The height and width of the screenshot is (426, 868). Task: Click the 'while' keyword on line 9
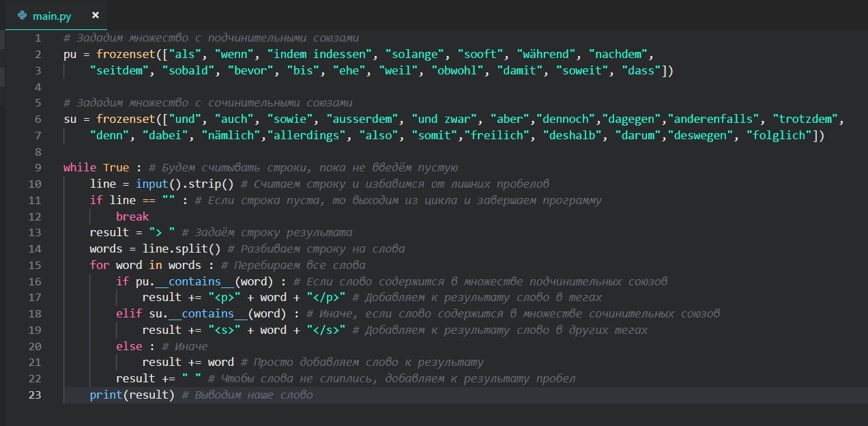[80, 167]
